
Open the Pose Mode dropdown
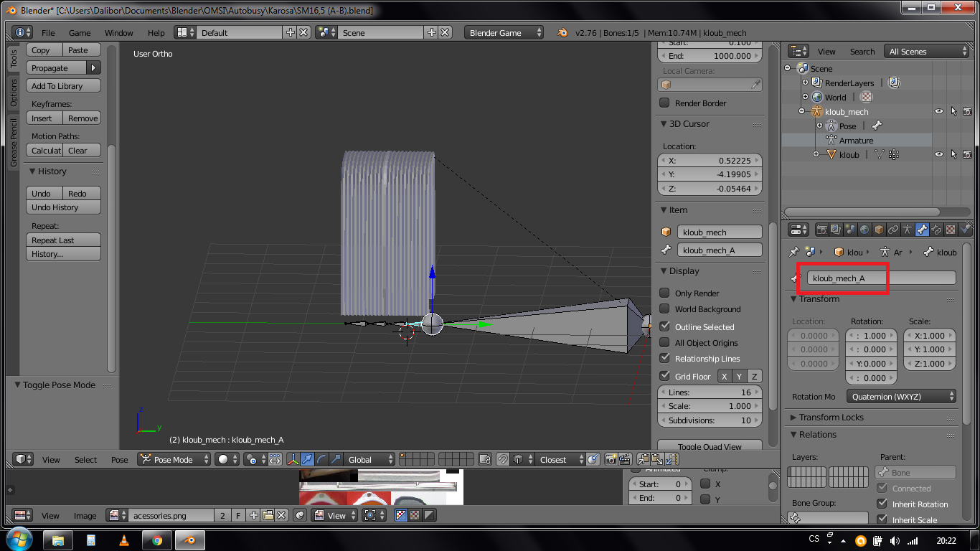point(174,459)
